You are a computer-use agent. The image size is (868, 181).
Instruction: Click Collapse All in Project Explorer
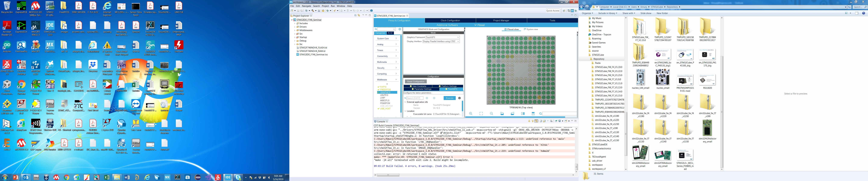coord(355,16)
